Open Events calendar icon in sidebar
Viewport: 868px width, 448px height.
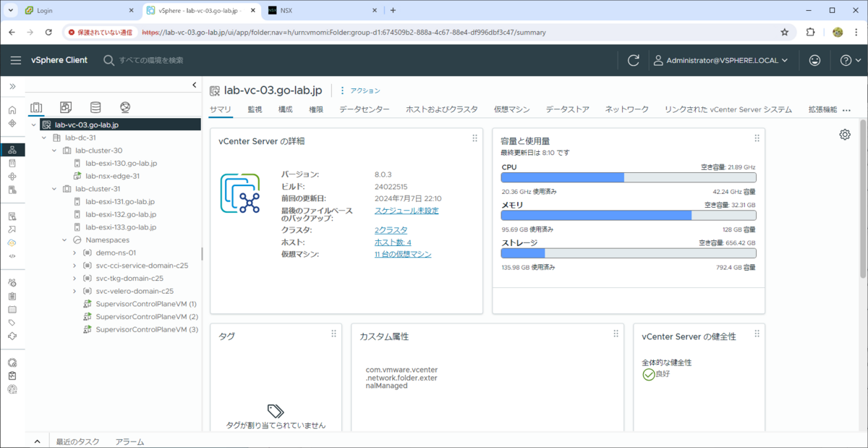coord(12,309)
